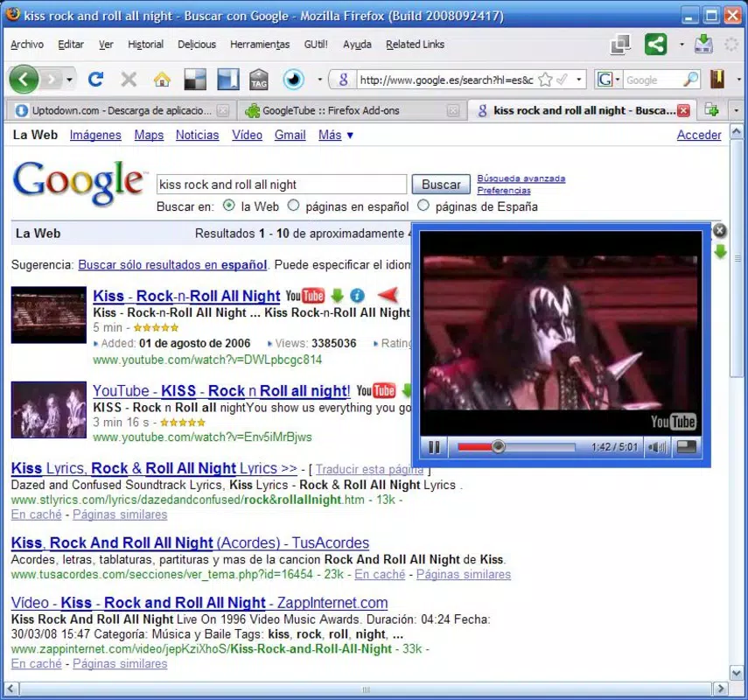Viewport: 748px width, 700px height.
Task: Open the TusAcordes result link
Action: pyautogui.click(x=190, y=543)
